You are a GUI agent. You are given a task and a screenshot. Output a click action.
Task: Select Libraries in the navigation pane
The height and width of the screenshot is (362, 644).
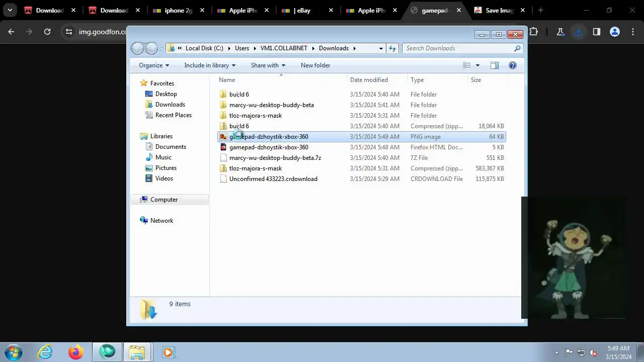click(161, 136)
